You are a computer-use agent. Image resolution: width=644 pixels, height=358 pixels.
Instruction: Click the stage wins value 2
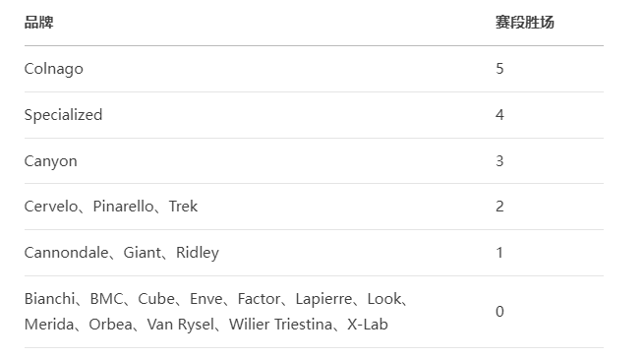point(499,207)
